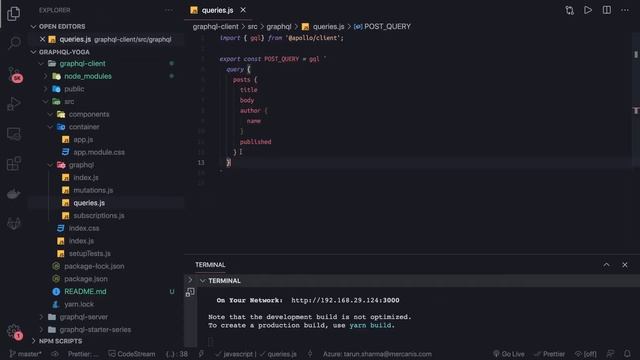Open yarn.lock file

79,304
